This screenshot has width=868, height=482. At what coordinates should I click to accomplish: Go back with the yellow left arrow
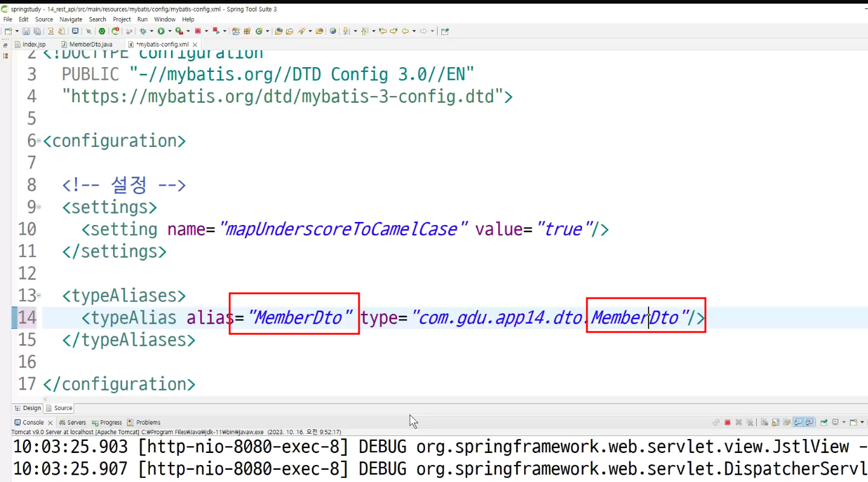[405, 31]
